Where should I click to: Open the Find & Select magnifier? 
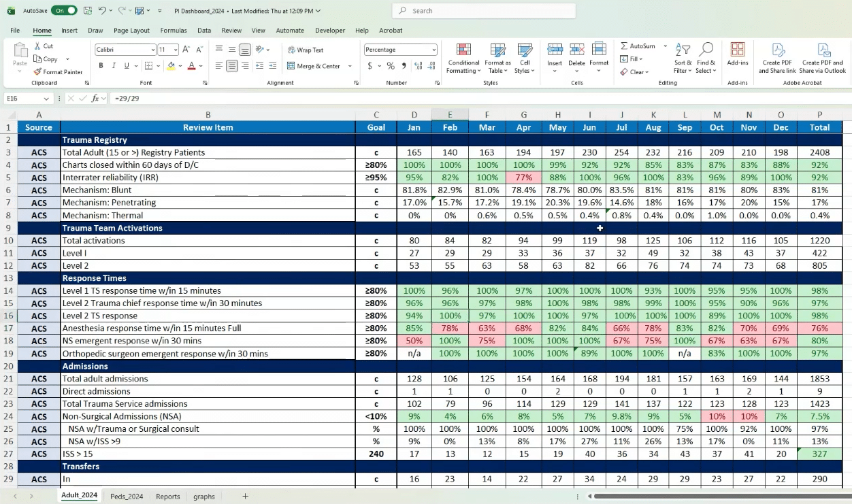[x=706, y=58]
